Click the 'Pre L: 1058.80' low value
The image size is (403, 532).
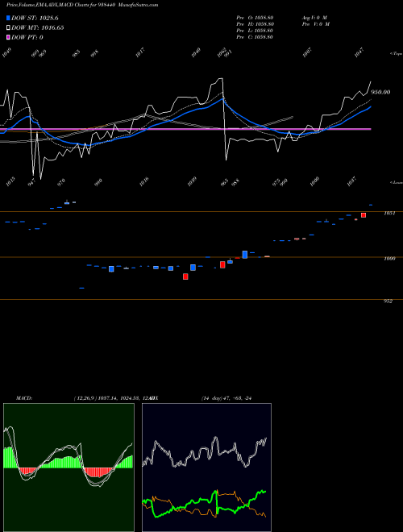click(x=255, y=31)
